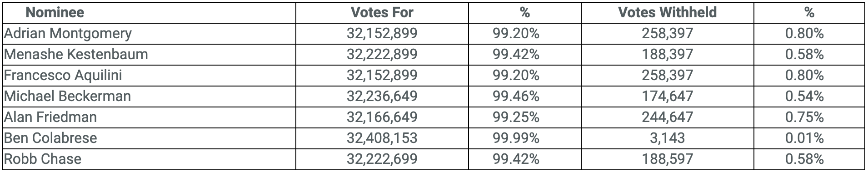
Task: Click the 32,408,153 votes for value
Action: click(x=382, y=138)
